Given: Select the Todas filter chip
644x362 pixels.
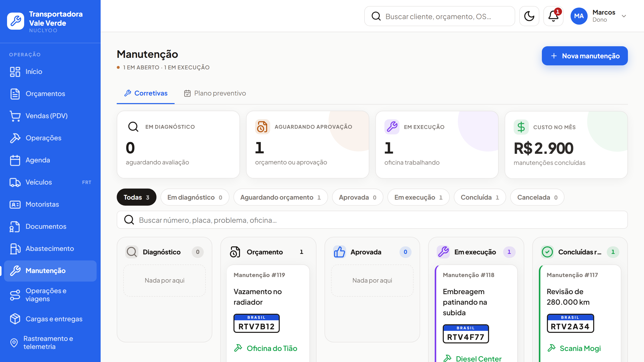Looking at the screenshot, I should click(x=136, y=197).
